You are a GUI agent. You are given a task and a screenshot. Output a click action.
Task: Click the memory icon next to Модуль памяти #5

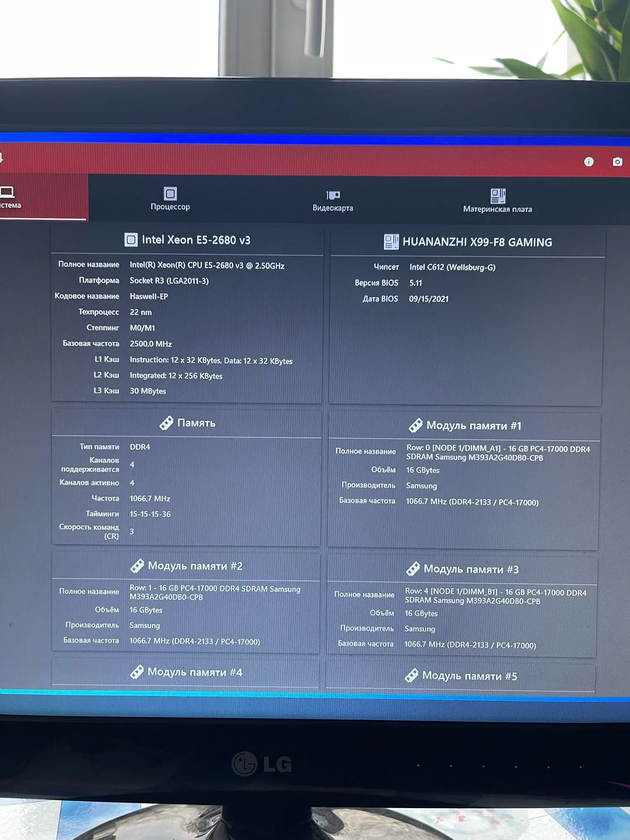pyautogui.click(x=411, y=675)
